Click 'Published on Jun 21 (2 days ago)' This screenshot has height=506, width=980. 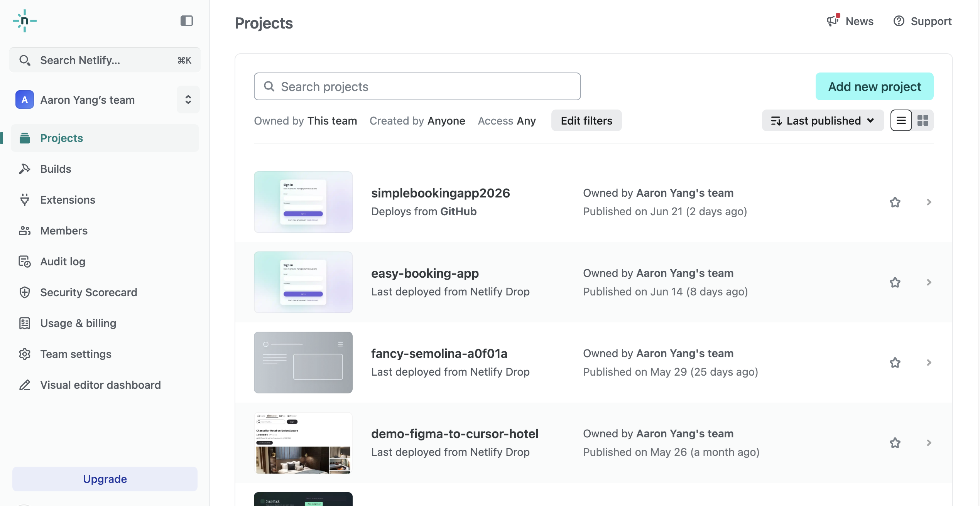(665, 211)
